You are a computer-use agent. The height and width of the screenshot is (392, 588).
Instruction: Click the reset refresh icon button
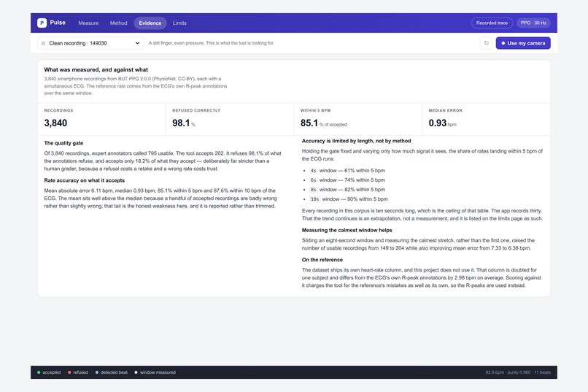point(486,43)
